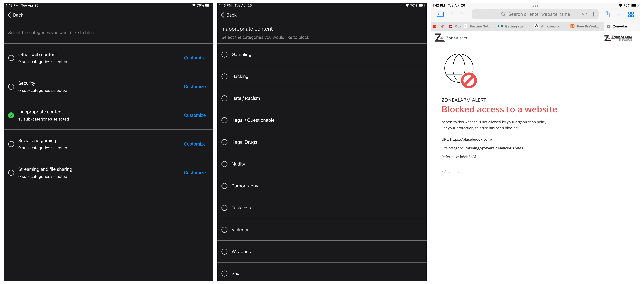Tap the microphone dictation icon
644x284 pixels.
pos(593,14)
